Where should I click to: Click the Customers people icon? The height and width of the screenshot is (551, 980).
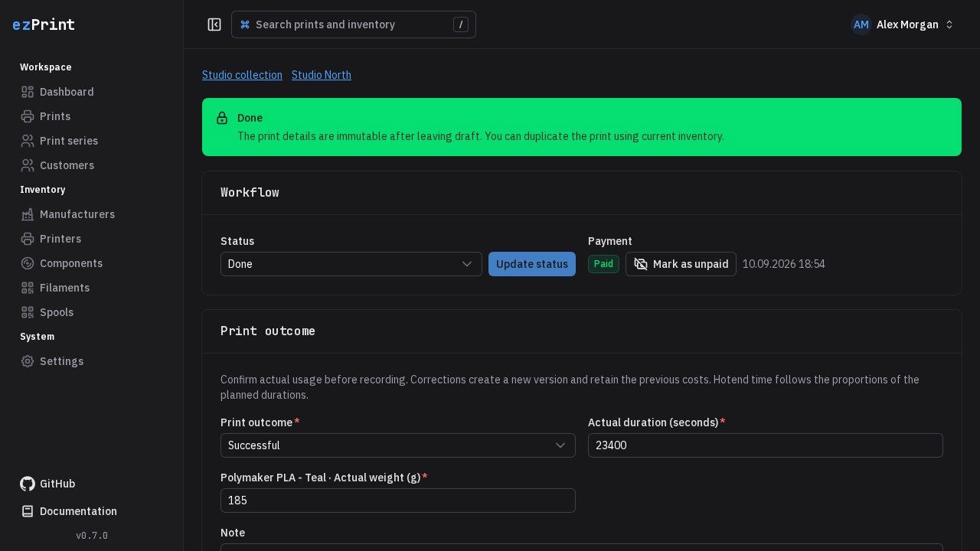point(28,165)
